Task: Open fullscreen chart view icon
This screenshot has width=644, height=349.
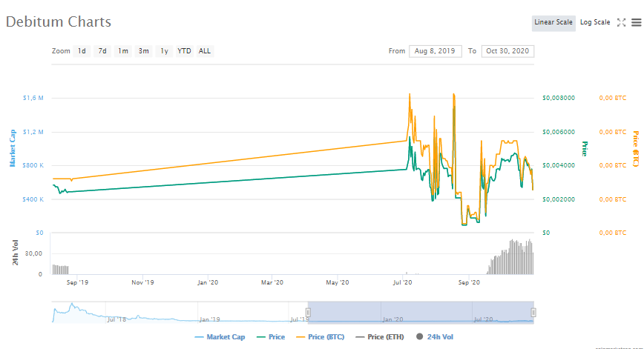Action: [622, 22]
